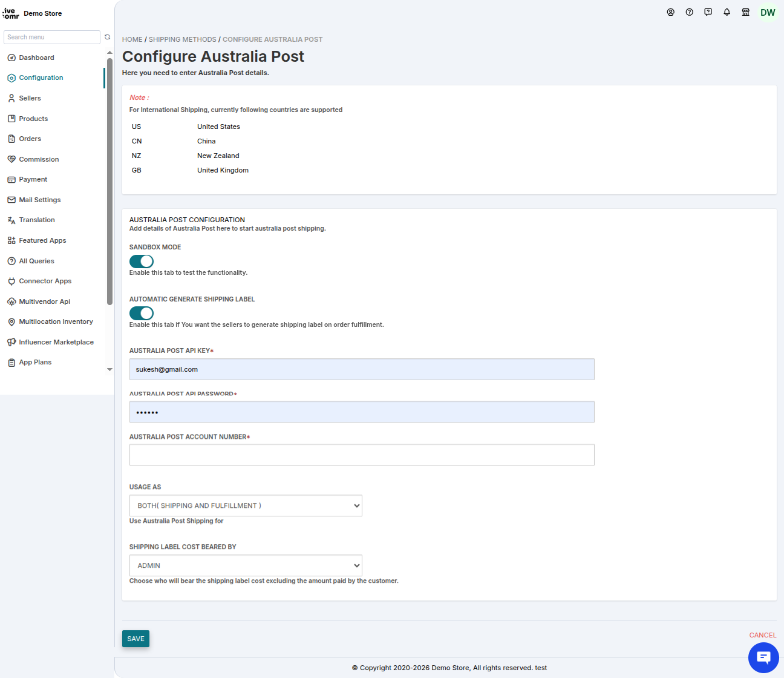Click the 'CONFIGURE AUSTRALIA POST' breadcrumb text
The image size is (784, 678).
tap(272, 39)
